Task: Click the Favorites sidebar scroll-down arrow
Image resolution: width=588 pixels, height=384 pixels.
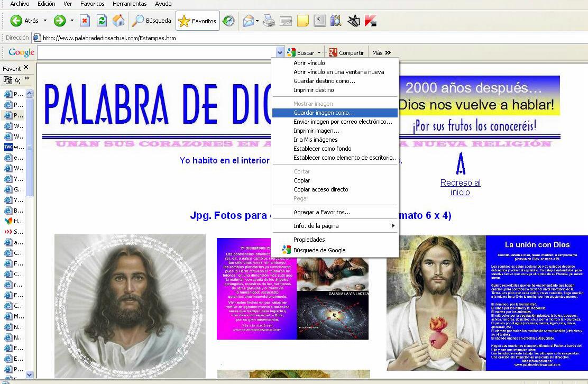Action: [30, 374]
